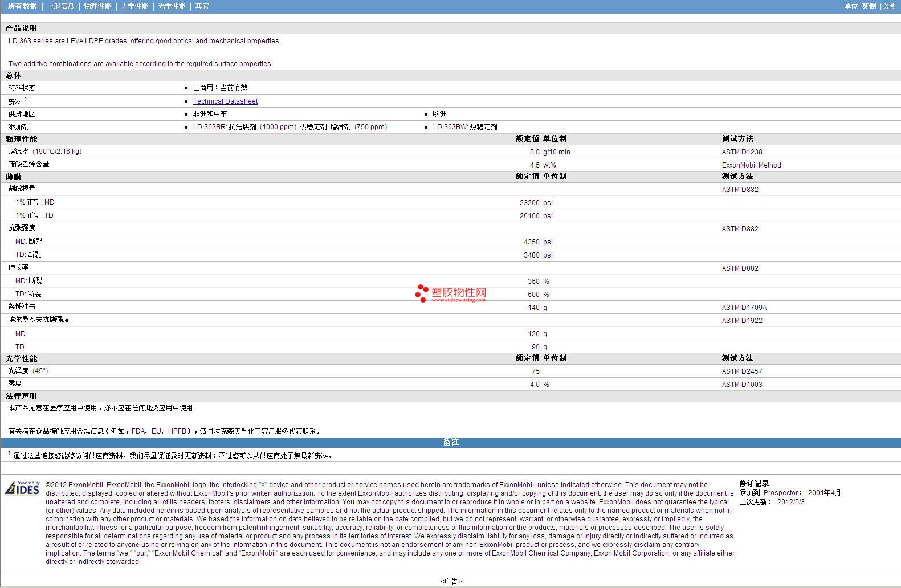The image size is (901, 588).
Task: Select the 所有数据 tab
Action: (x=22, y=6)
